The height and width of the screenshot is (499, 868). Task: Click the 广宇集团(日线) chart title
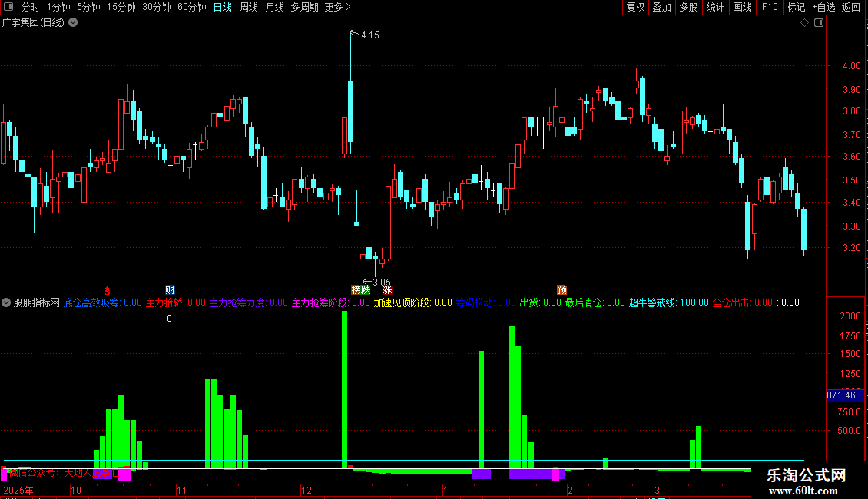pos(33,23)
